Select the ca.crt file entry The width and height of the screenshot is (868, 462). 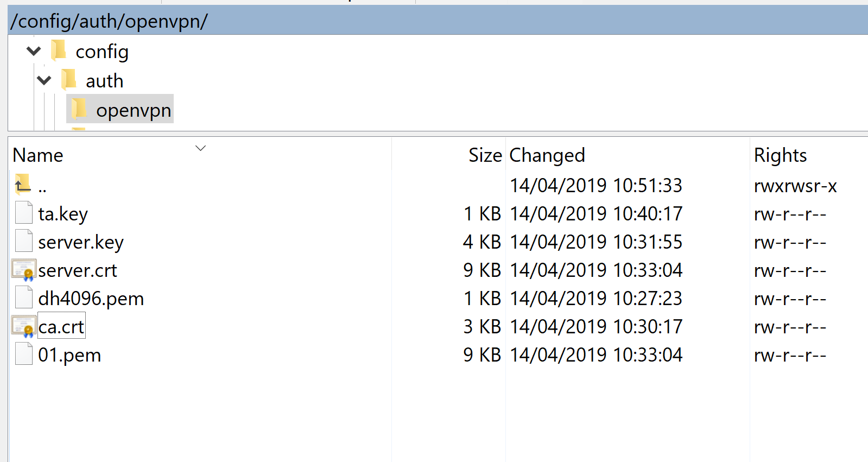pos(61,326)
